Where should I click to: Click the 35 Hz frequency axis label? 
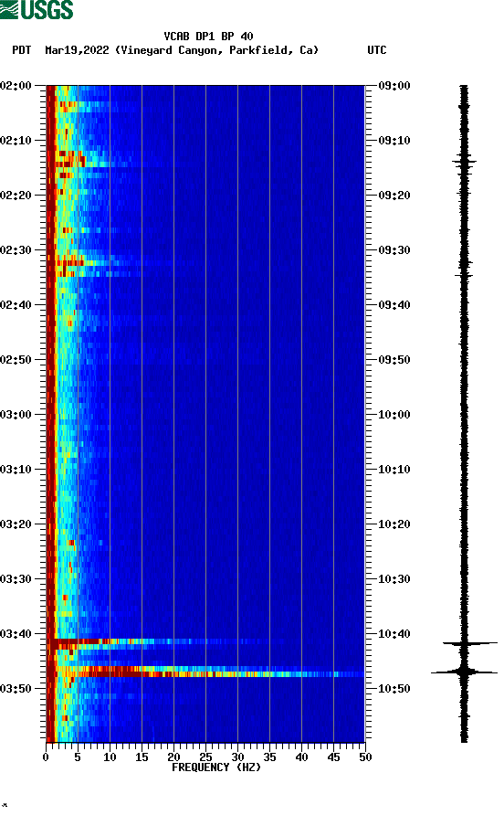269,757
